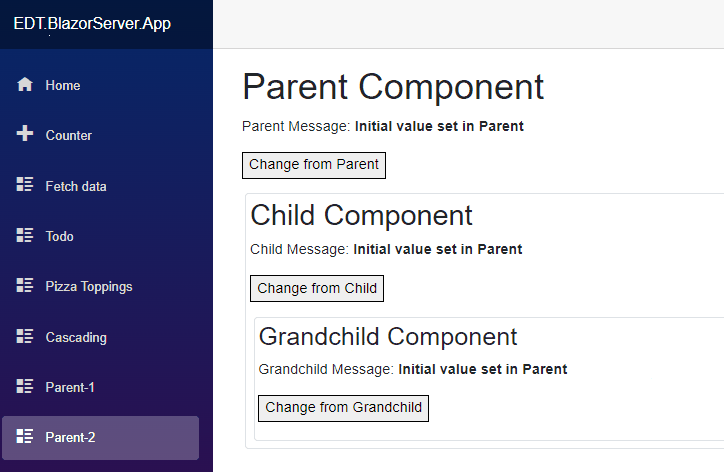Click the Counter plus icon

[25, 133]
